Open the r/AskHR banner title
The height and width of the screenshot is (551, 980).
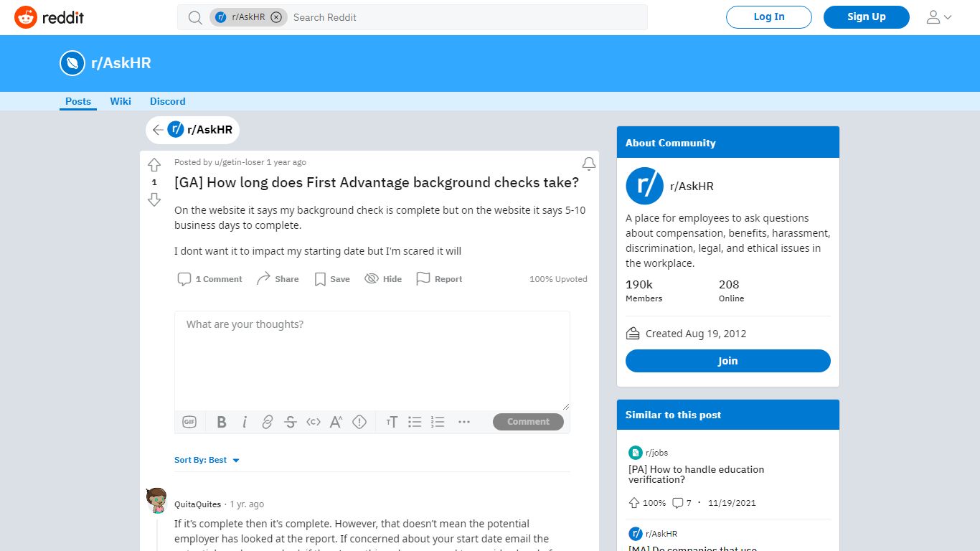click(121, 63)
